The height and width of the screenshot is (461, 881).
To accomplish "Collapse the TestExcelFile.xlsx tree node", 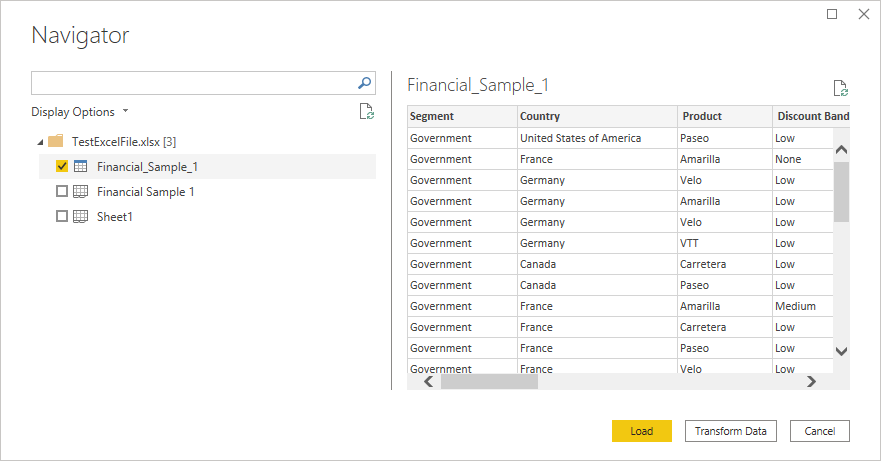I will (x=39, y=142).
